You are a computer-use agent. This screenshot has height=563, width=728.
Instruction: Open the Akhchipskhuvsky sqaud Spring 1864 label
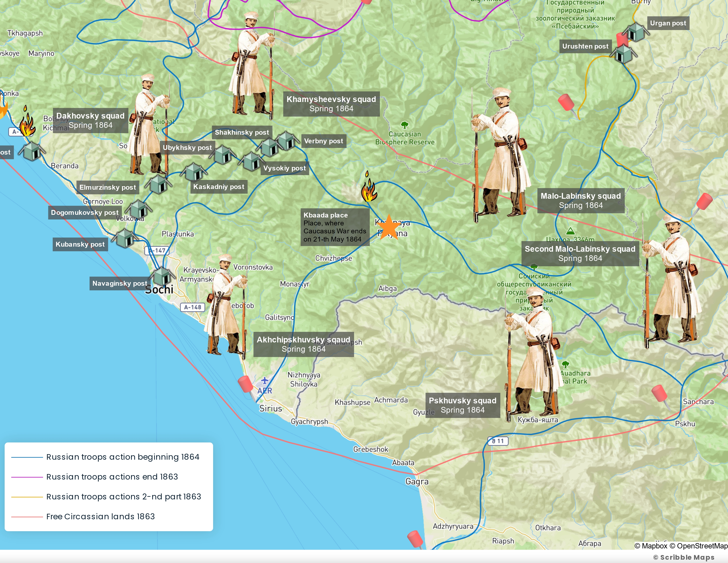pyautogui.click(x=303, y=344)
